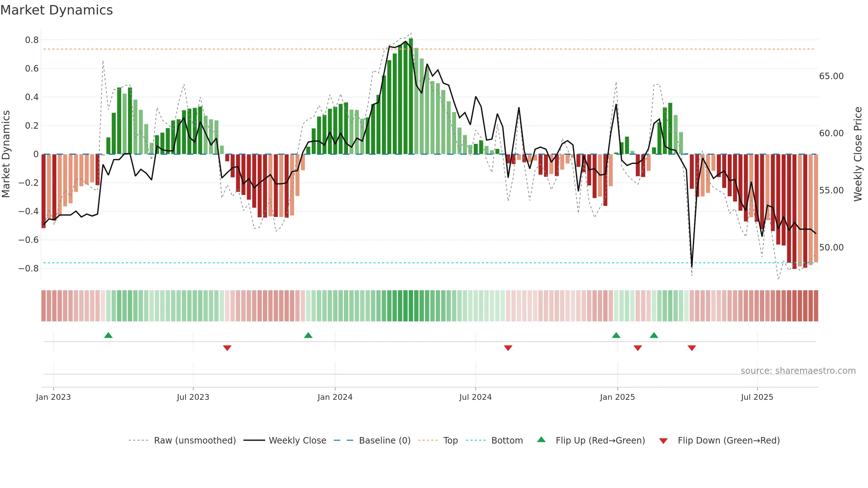
Task: Click the green flip-up marker before Jan 2024
Action: (x=308, y=335)
